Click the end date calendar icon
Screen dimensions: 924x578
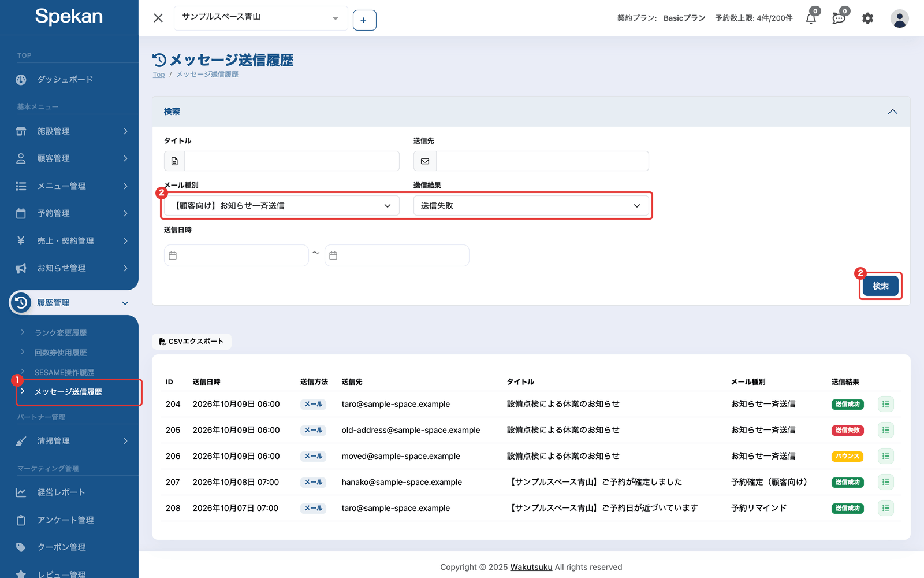click(333, 255)
